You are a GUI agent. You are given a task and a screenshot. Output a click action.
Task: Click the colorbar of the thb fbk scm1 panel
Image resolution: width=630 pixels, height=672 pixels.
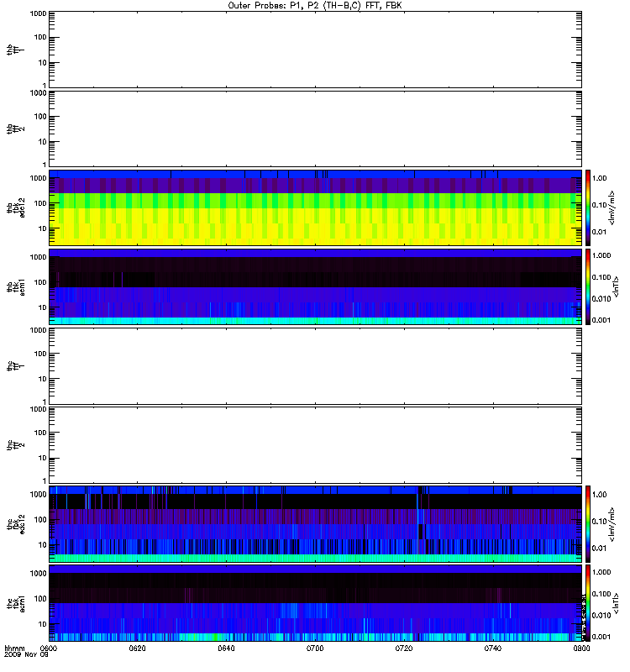pos(588,287)
